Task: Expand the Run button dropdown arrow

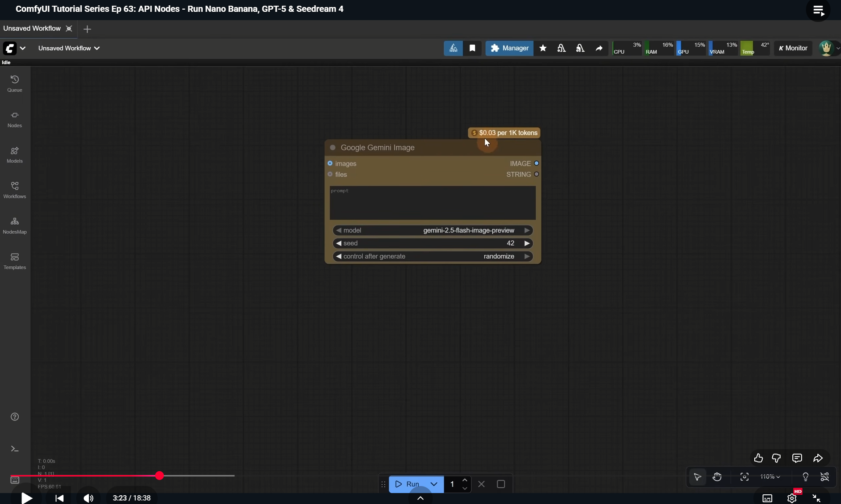Action: [434, 484]
